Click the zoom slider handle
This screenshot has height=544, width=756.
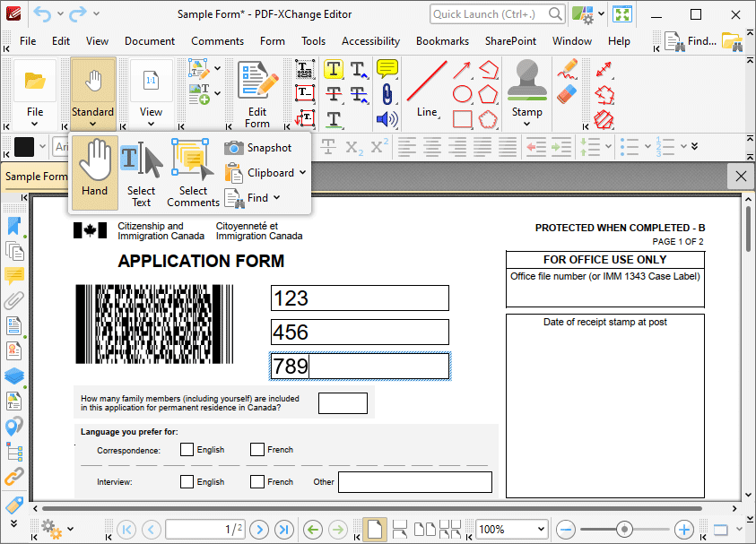[624, 530]
